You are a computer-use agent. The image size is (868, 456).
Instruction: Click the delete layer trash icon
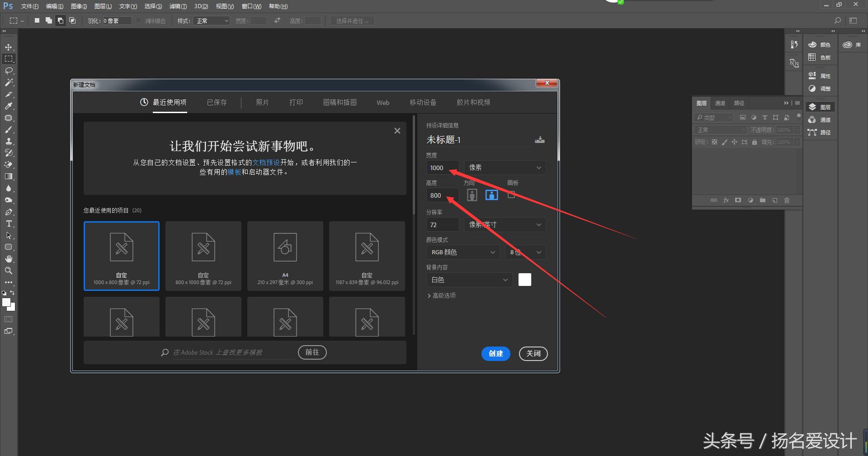(787, 200)
